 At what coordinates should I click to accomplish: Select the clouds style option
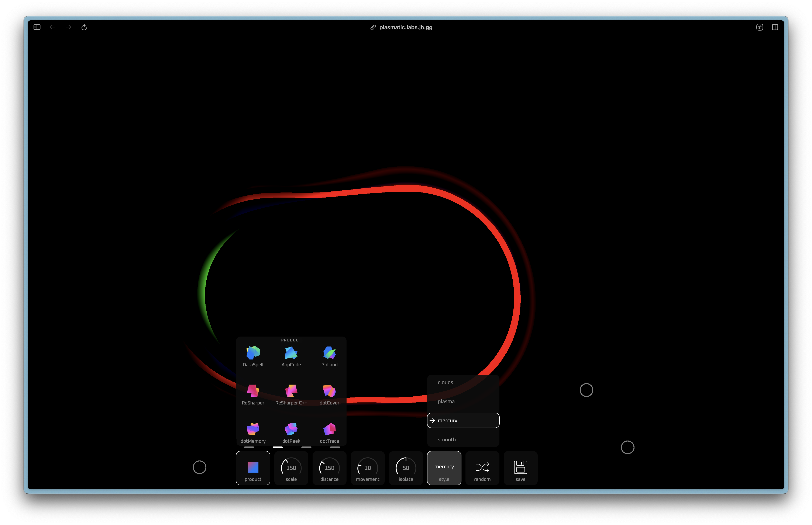click(463, 382)
